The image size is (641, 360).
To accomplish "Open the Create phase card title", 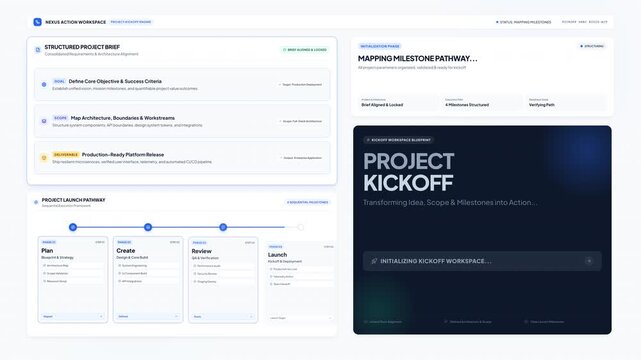I will pyautogui.click(x=126, y=250).
